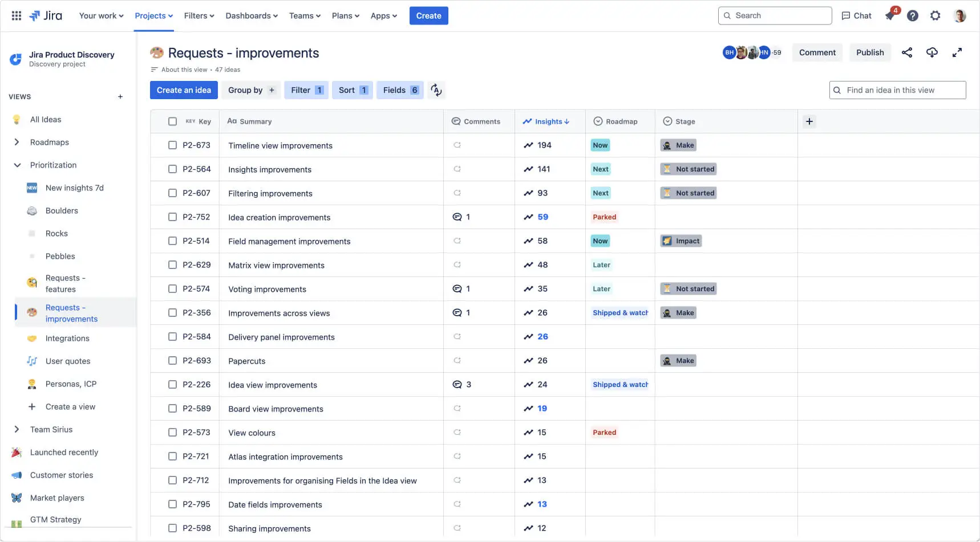Image resolution: width=980 pixels, height=542 pixels.
Task: Expand the Team Sirius section
Action: (17, 430)
